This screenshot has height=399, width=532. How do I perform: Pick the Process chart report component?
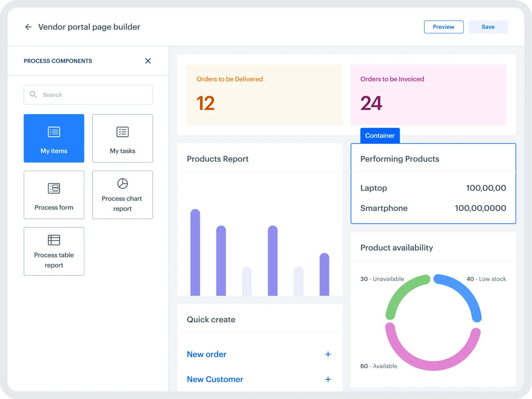click(123, 195)
